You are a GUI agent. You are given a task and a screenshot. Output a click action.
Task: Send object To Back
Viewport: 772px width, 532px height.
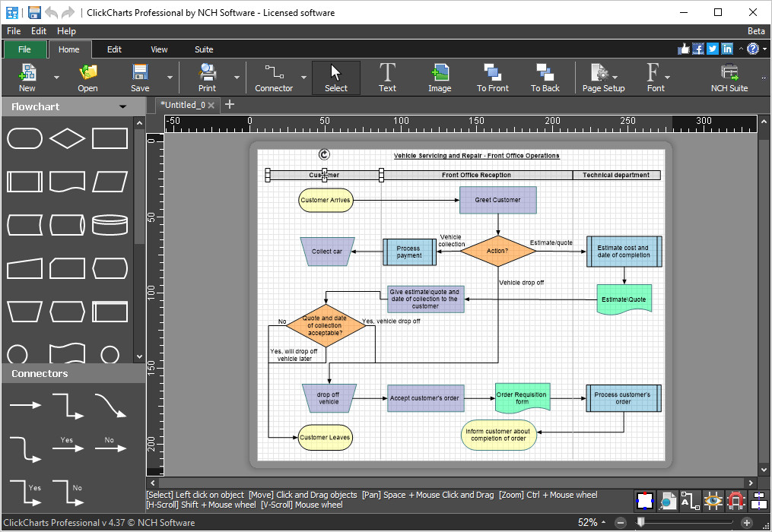point(545,78)
